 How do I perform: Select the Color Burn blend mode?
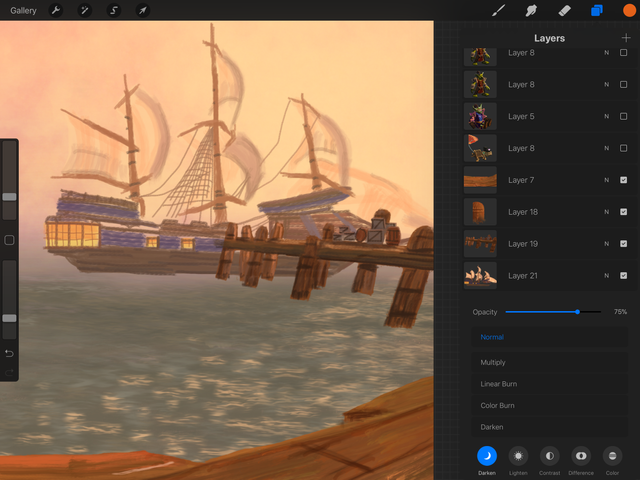click(549, 406)
